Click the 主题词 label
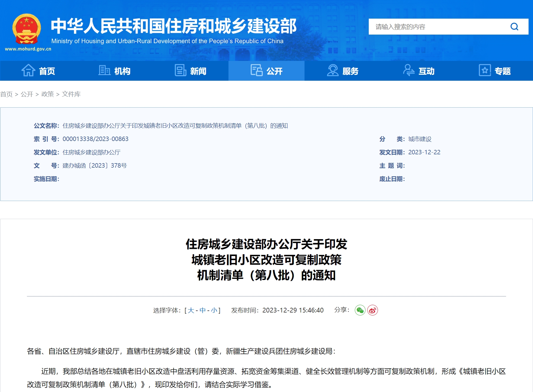This screenshot has width=533, height=392. click(x=392, y=166)
